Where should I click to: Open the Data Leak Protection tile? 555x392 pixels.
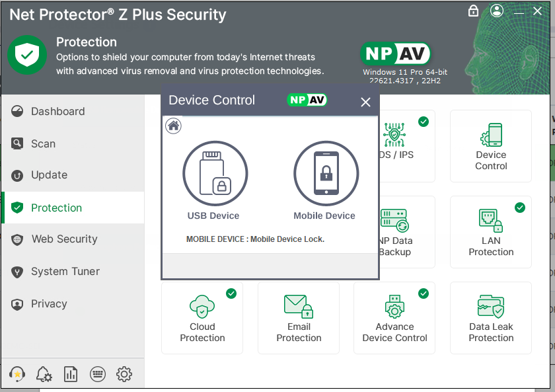tap(491, 318)
